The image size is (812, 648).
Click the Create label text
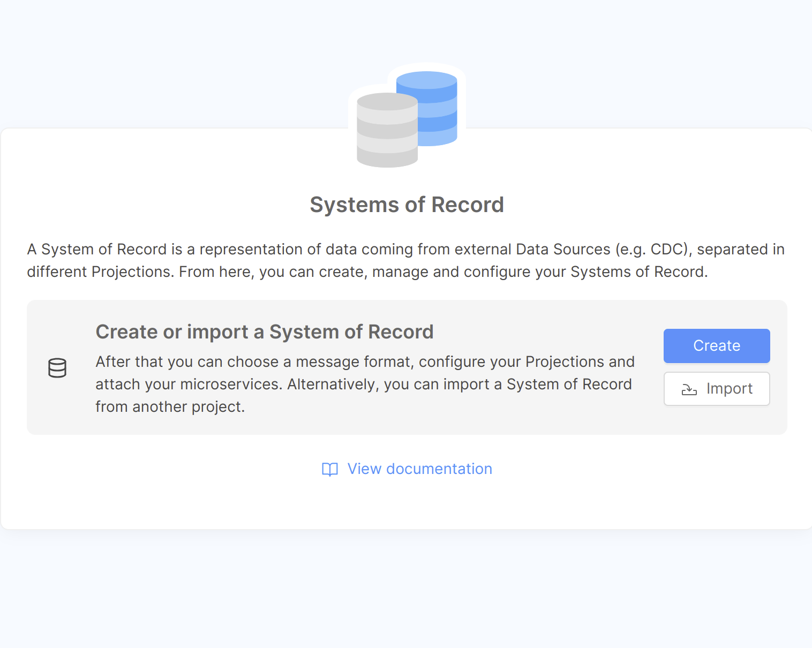click(x=716, y=345)
